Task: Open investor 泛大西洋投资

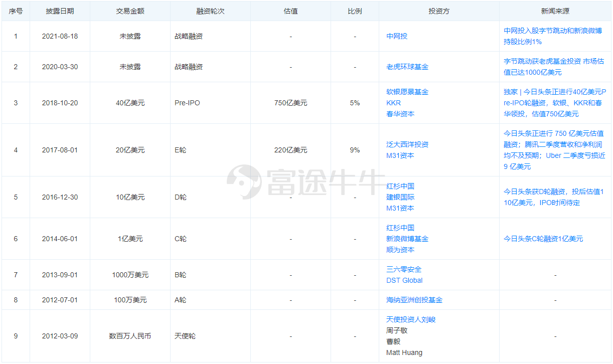Action: click(x=407, y=144)
